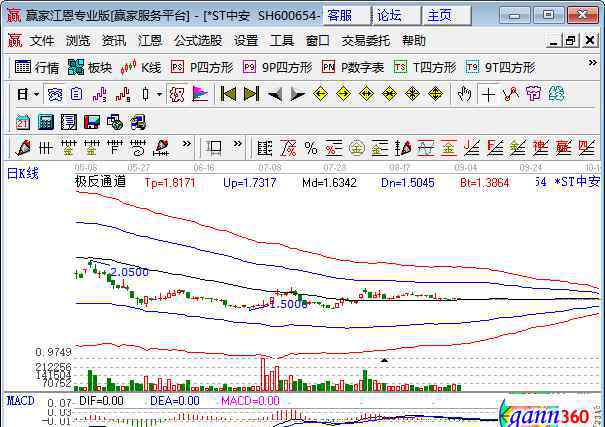Open the candlestick style dropdown arrow
Screen dimensions: 605x427
[x=159, y=94]
